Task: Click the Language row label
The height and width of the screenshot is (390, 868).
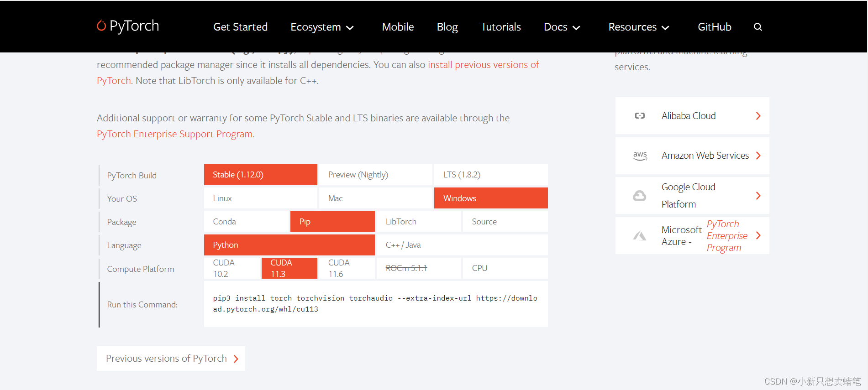Action: tap(124, 245)
